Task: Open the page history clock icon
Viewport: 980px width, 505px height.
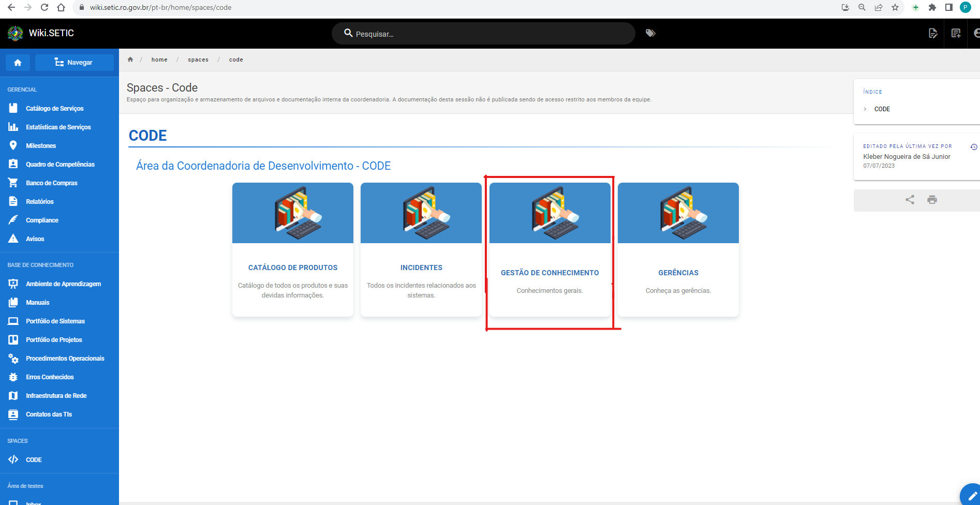Action: pos(973,147)
